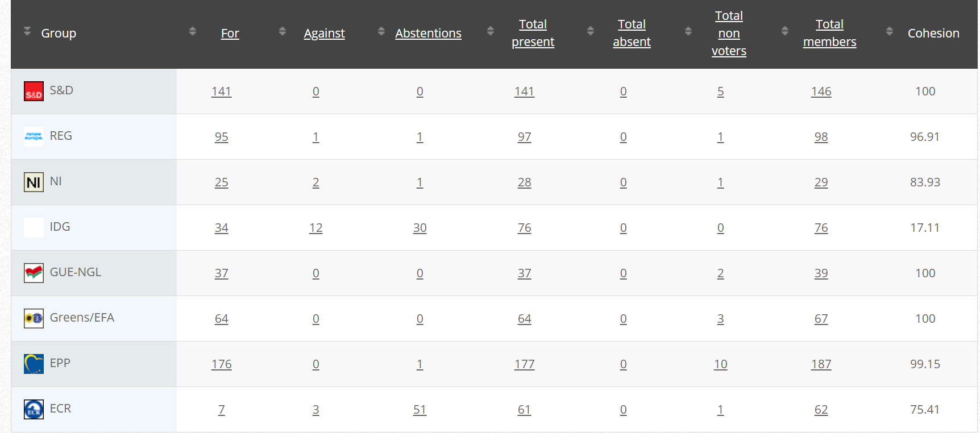Open S&D total members count 146

[x=821, y=91]
